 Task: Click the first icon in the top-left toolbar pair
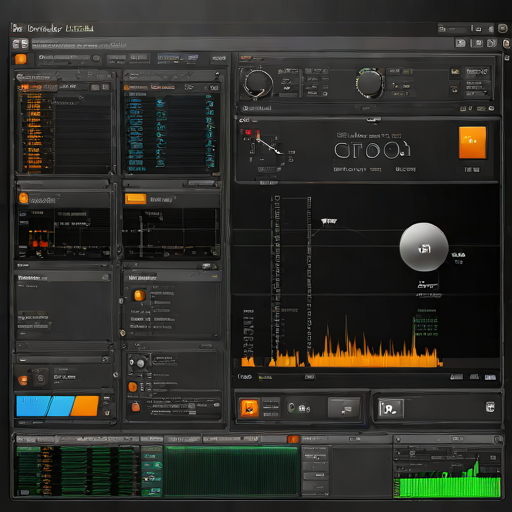click(16, 44)
